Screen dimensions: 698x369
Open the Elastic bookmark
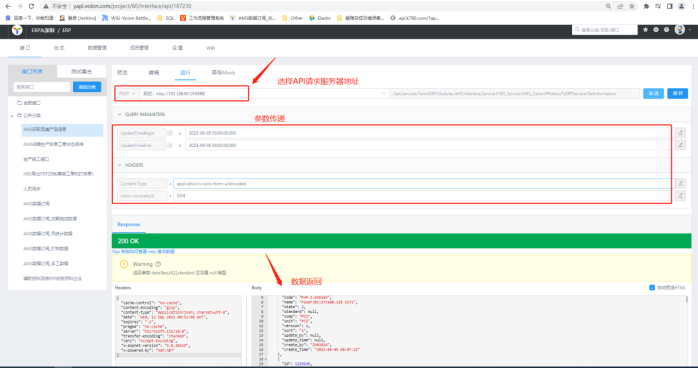tap(320, 18)
